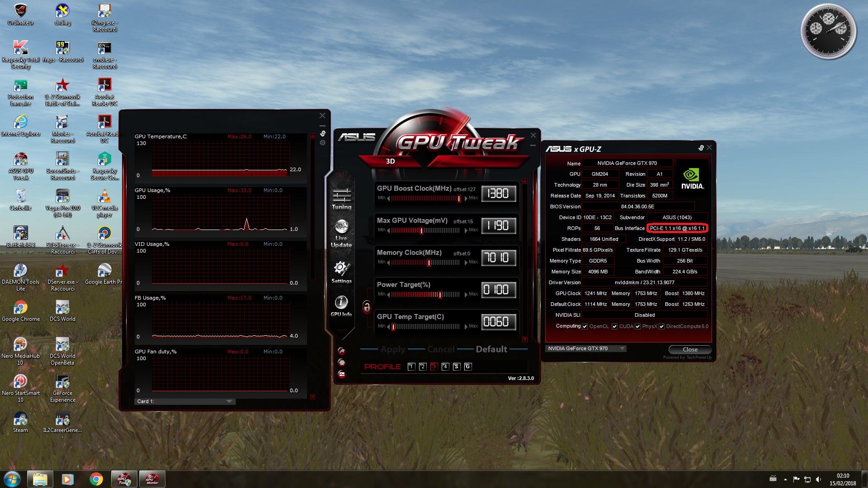Screen dimensions: 868x488
Task: Click the GPU Tweak scroll-down arrow
Action: [525, 339]
